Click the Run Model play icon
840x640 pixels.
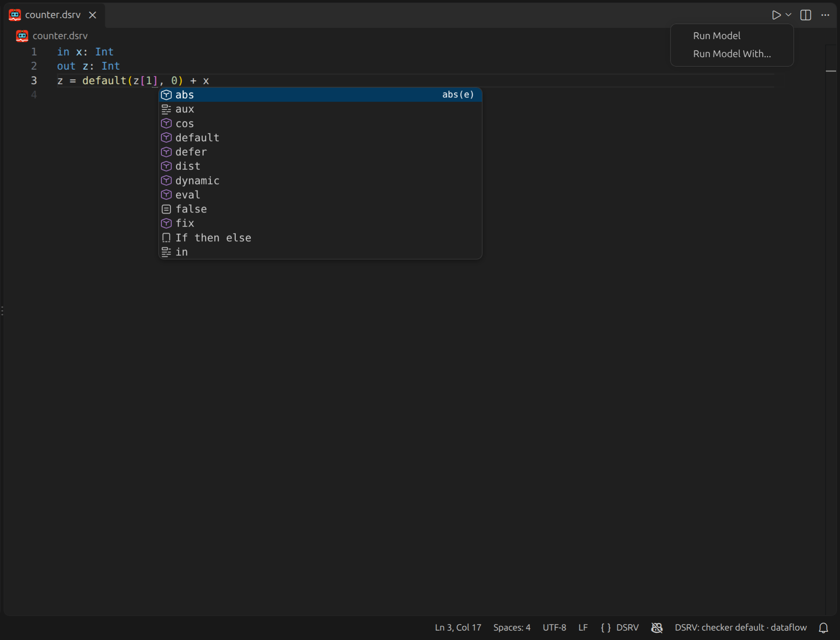[x=776, y=15]
